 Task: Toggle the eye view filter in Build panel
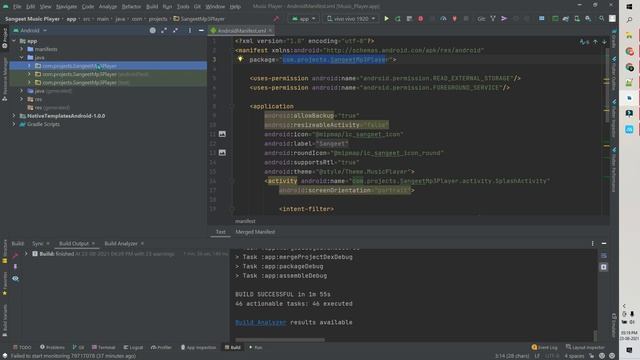point(16,279)
